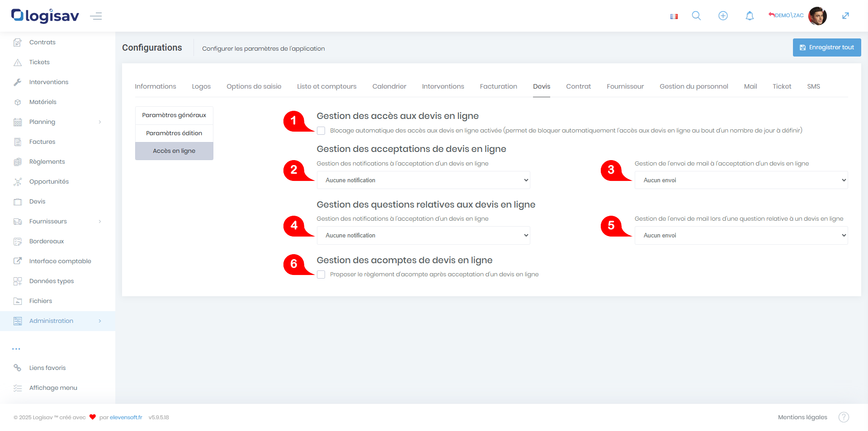Switch to the Facturation tab

(498, 86)
